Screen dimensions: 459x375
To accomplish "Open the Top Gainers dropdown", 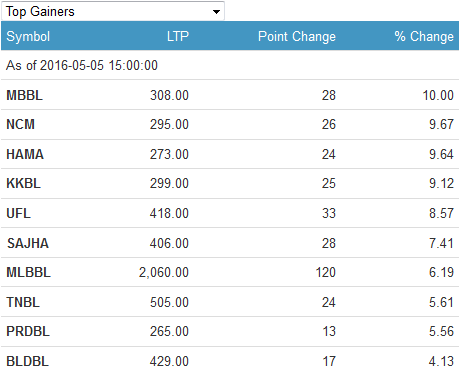I will click(x=113, y=11).
